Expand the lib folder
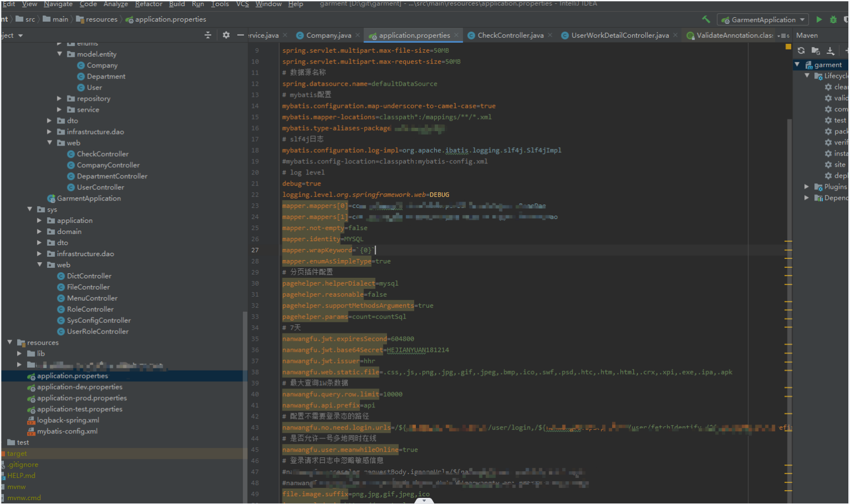The image size is (850, 504). [x=19, y=354]
